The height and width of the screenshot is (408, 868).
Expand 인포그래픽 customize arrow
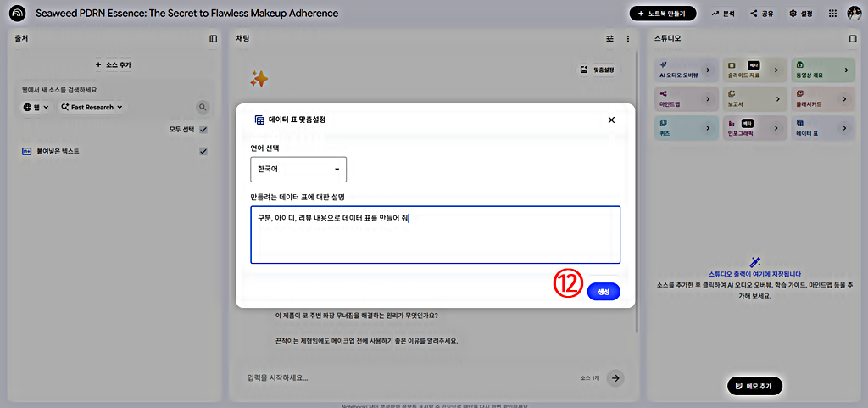coord(776,128)
